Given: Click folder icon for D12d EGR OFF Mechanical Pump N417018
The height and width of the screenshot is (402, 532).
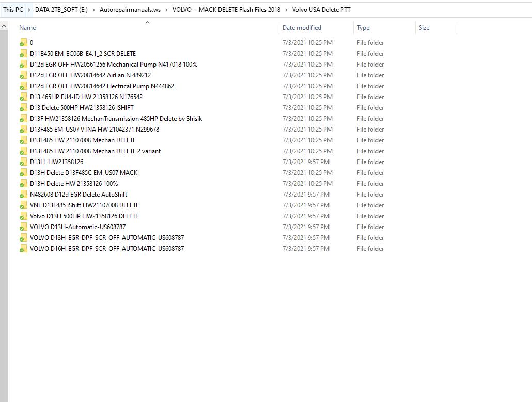Looking at the screenshot, I should tap(23, 65).
